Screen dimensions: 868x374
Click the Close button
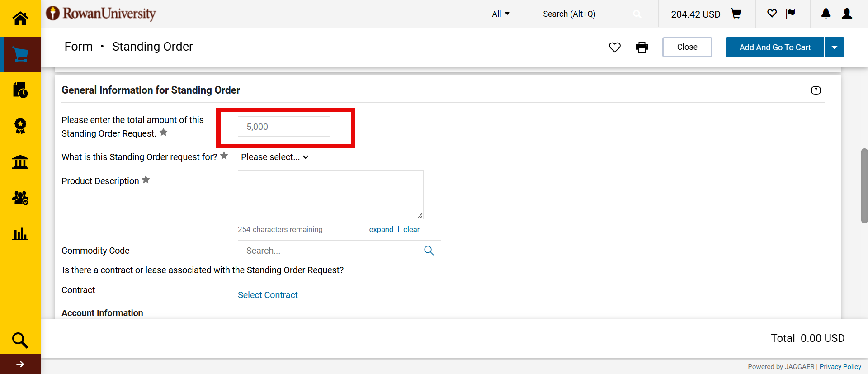click(x=687, y=47)
